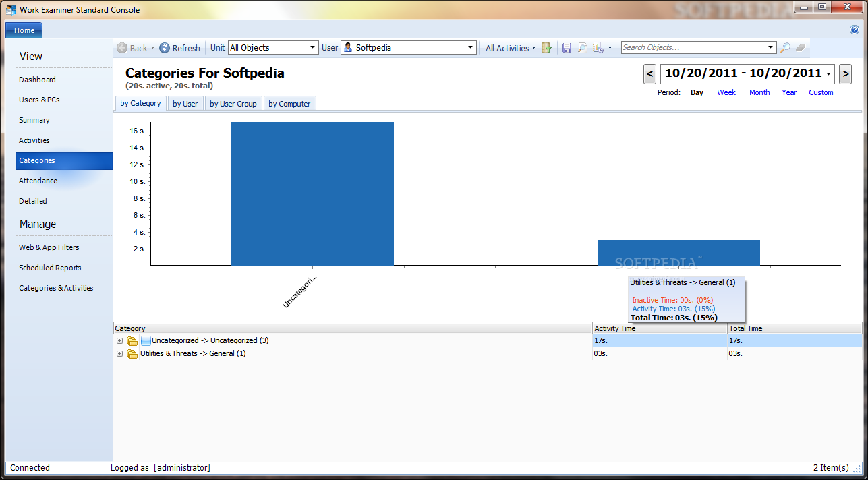Open the Search Objects dropdown arrow
Viewport: 868px width, 480px height.
tap(771, 47)
